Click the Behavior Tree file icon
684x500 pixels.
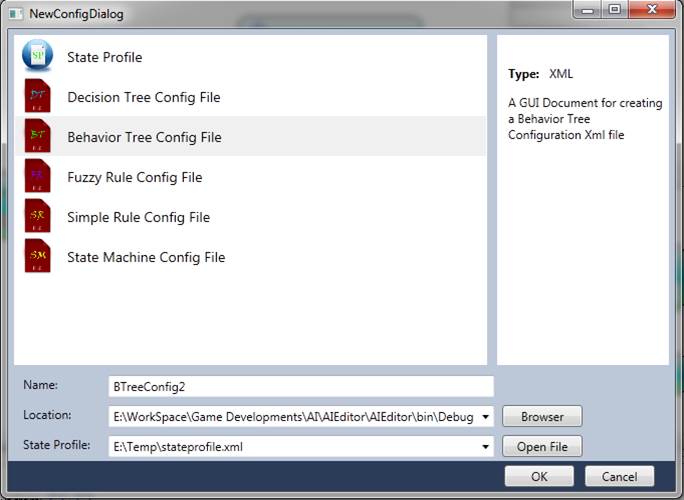(x=37, y=137)
